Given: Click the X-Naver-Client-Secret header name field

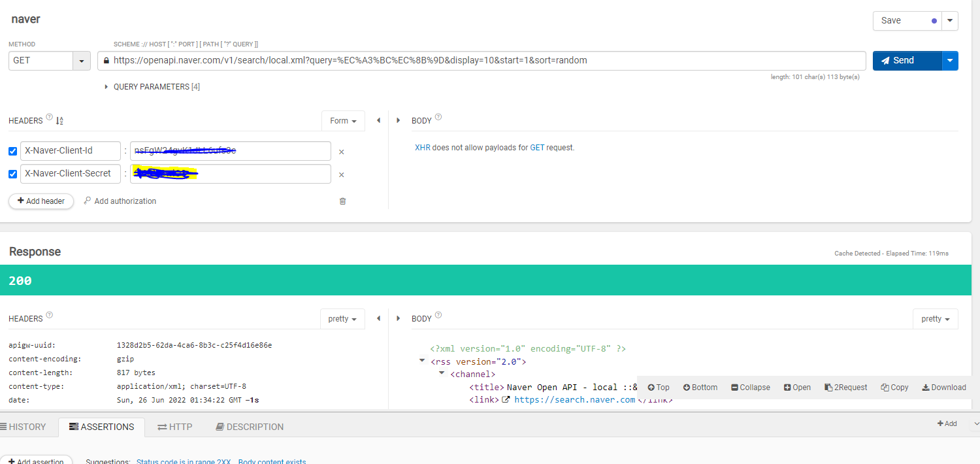Looking at the screenshot, I should (x=71, y=173).
